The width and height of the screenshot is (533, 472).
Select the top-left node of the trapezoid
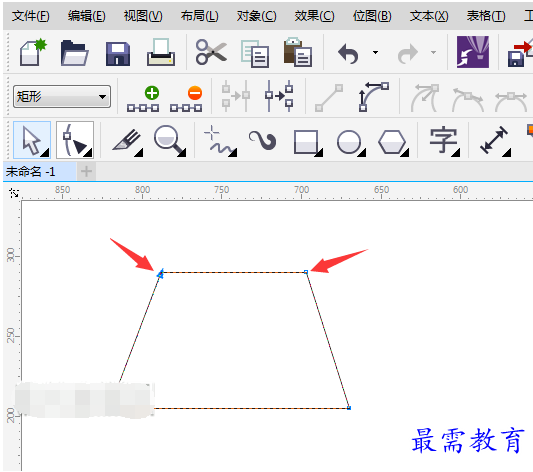(x=160, y=273)
